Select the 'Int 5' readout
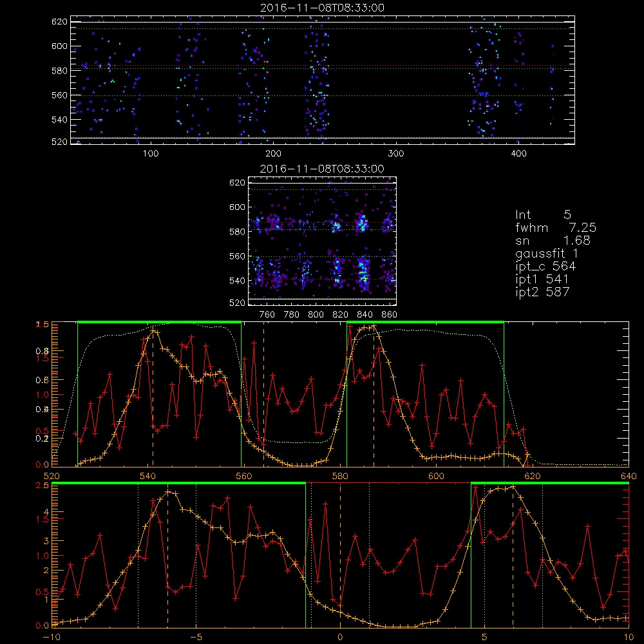The width and height of the screenshot is (644, 644). pyautogui.click(x=543, y=214)
